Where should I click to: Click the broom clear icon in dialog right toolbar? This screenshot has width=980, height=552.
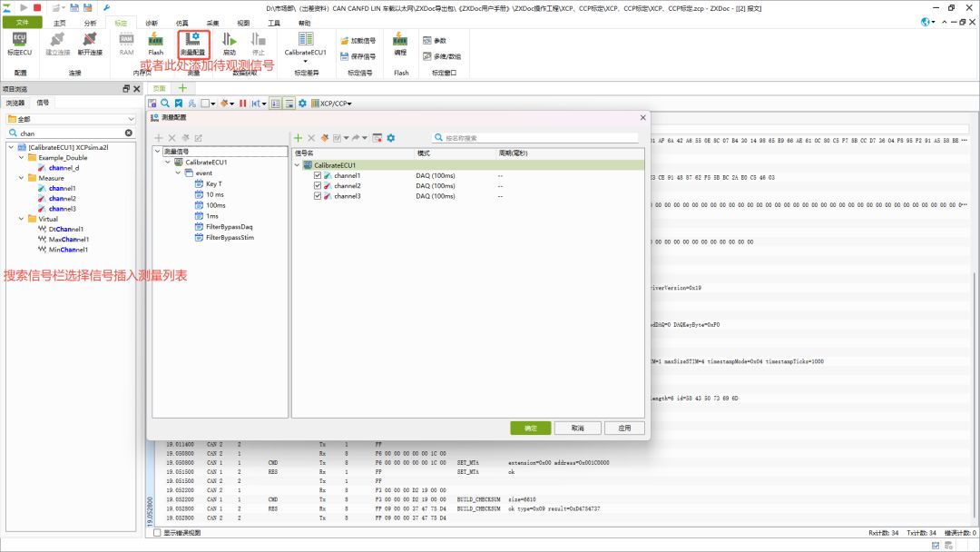[324, 138]
